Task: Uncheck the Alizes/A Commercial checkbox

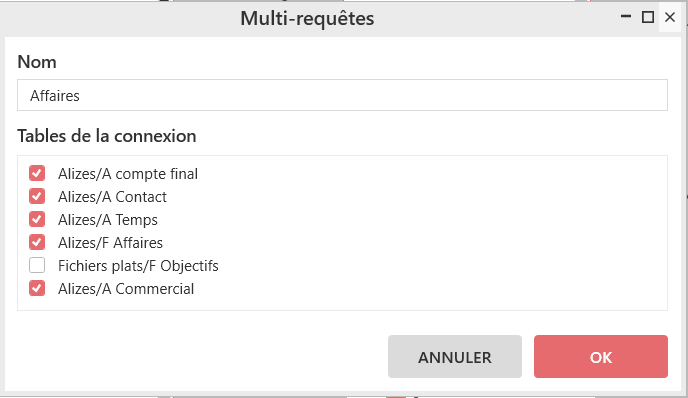Action: pos(37,288)
